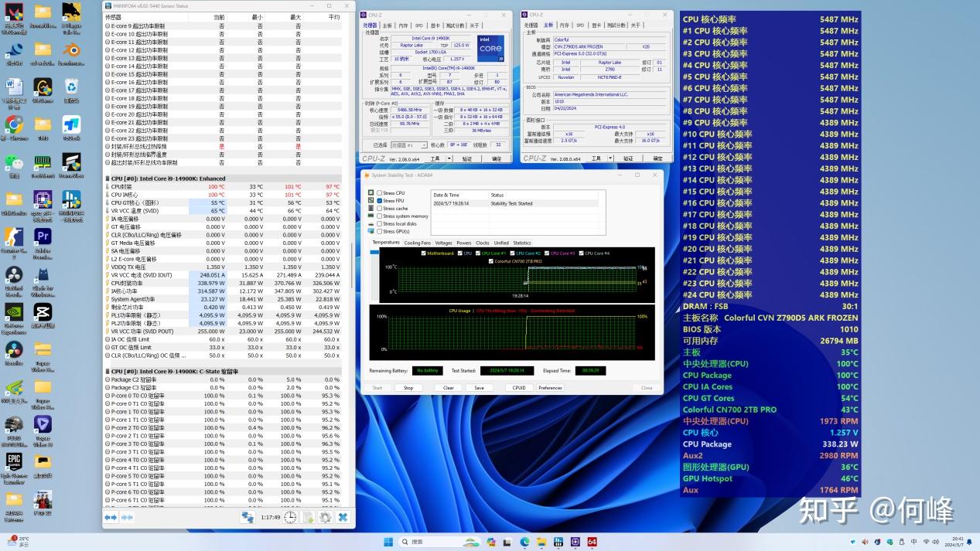Open Tools dropdown arrow in right CPU-Z window
Viewport: 980px width, 551px height.
click(610, 158)
